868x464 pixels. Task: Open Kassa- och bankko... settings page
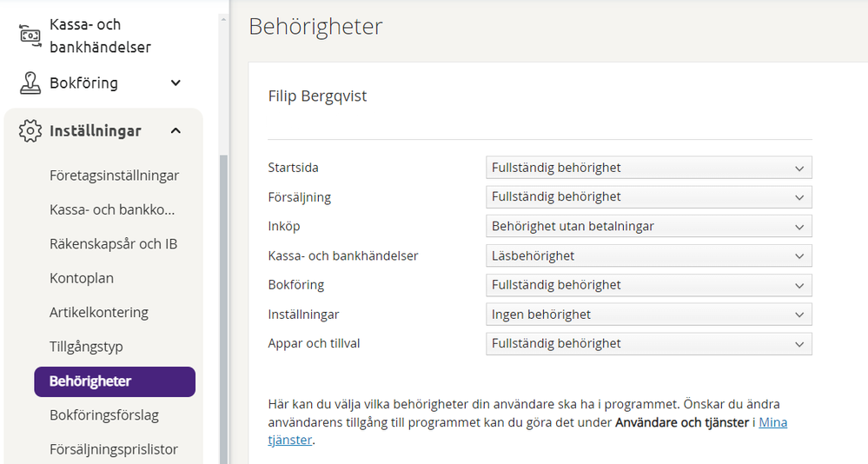tap(112, 210)
